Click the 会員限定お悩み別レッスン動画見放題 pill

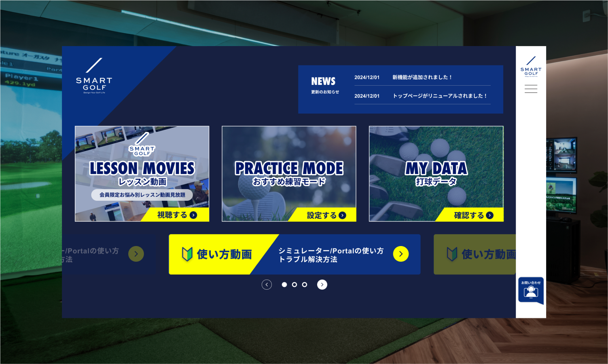(x=142, y=195)
